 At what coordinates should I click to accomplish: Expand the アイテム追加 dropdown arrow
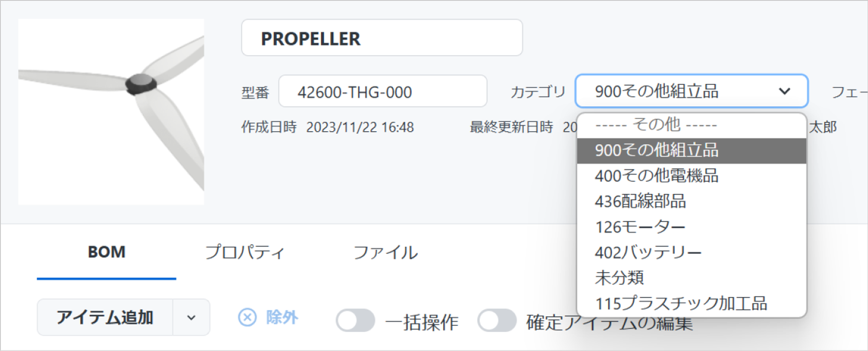pos(191,318)
